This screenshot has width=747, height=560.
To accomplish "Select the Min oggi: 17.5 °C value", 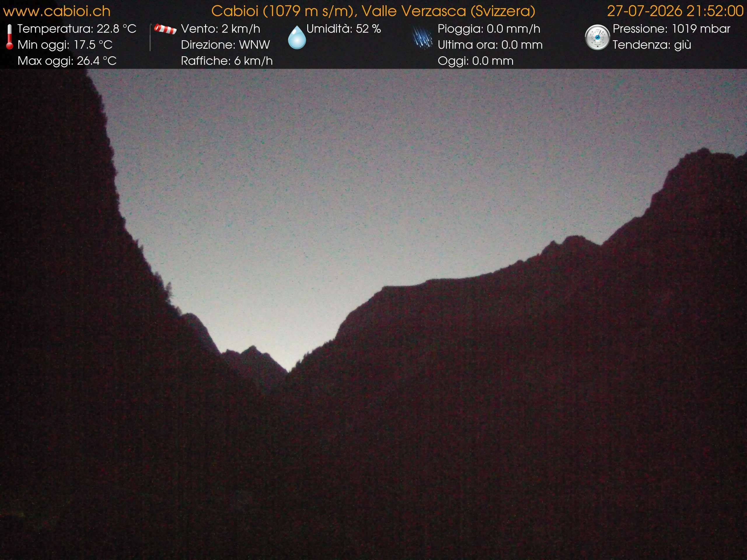I will click(x=65, y=45).
